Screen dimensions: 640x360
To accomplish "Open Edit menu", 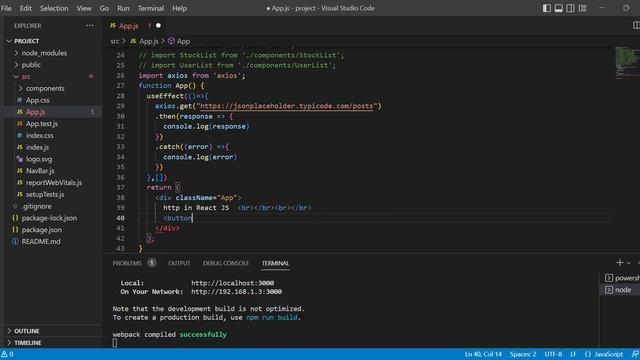I will [x=26, y=8].
